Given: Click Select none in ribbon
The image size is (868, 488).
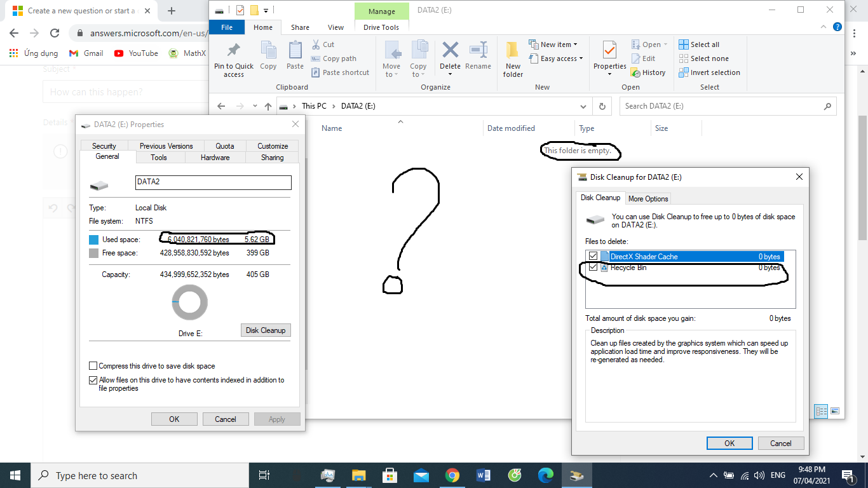Looking at the screenshot, I should tap(703, 58).
